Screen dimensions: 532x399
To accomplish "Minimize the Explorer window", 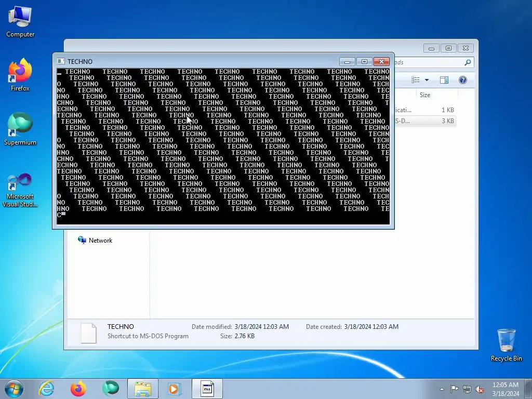I will [431, 48].
